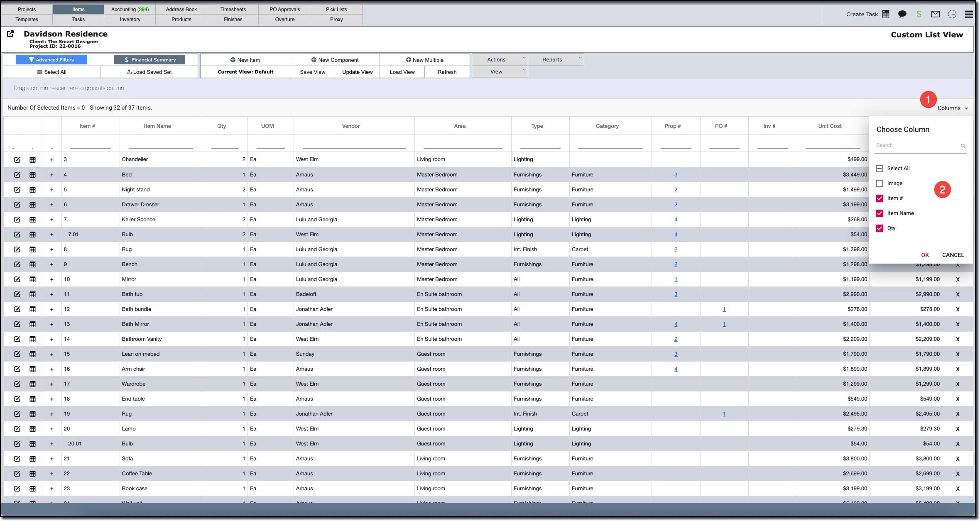Click the plus icon for Arm chair row

coord(52,369)
